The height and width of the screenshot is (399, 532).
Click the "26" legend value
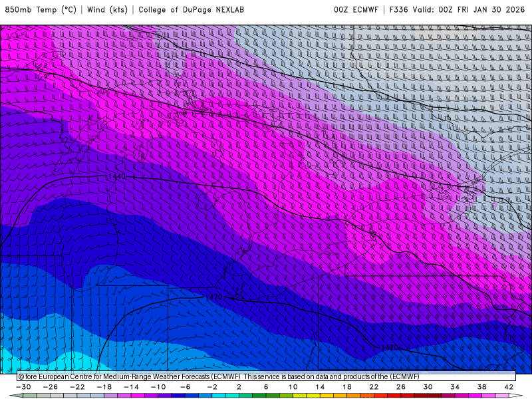pyautogui.click(x=401, y=387)
